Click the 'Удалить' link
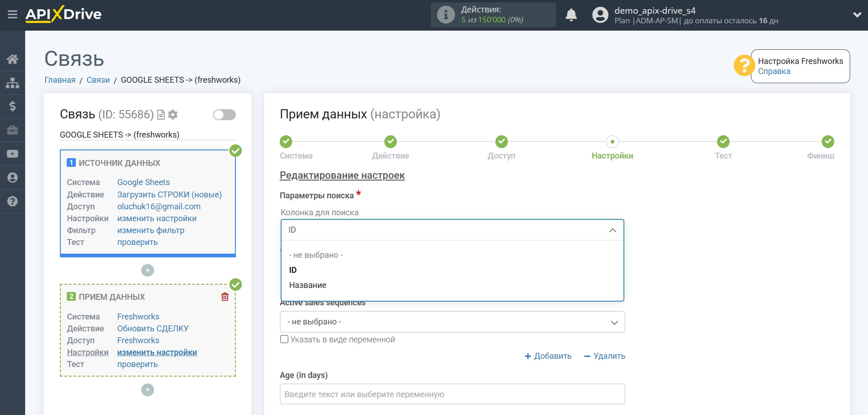The height and width of the screenshot is (415, 868). coord(605,356)
